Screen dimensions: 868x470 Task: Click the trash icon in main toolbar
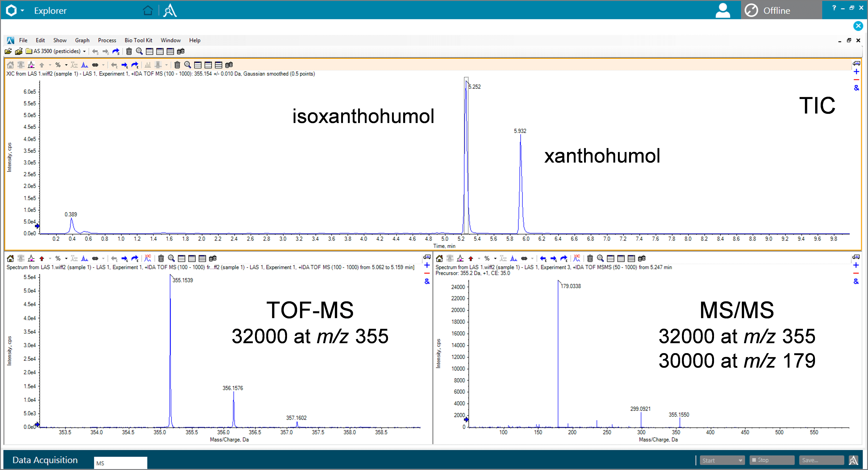click(x=129, y=51)
